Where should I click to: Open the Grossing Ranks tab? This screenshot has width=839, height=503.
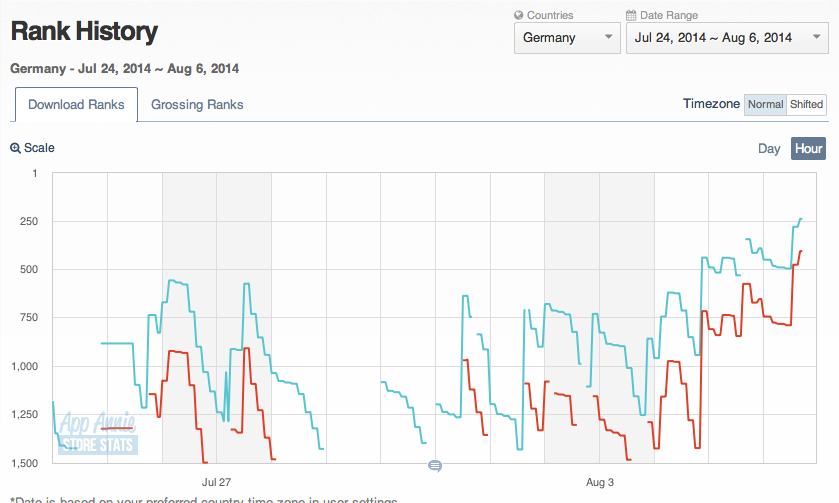[x=197, y=105]
